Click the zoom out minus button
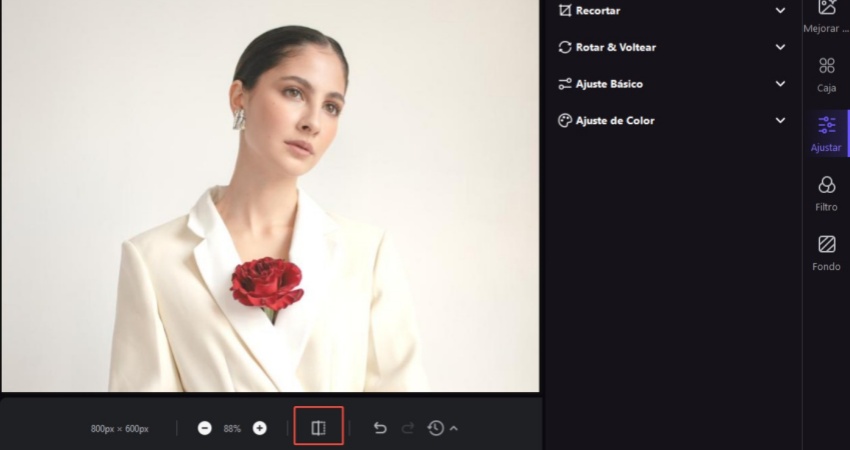 [205, 428]
